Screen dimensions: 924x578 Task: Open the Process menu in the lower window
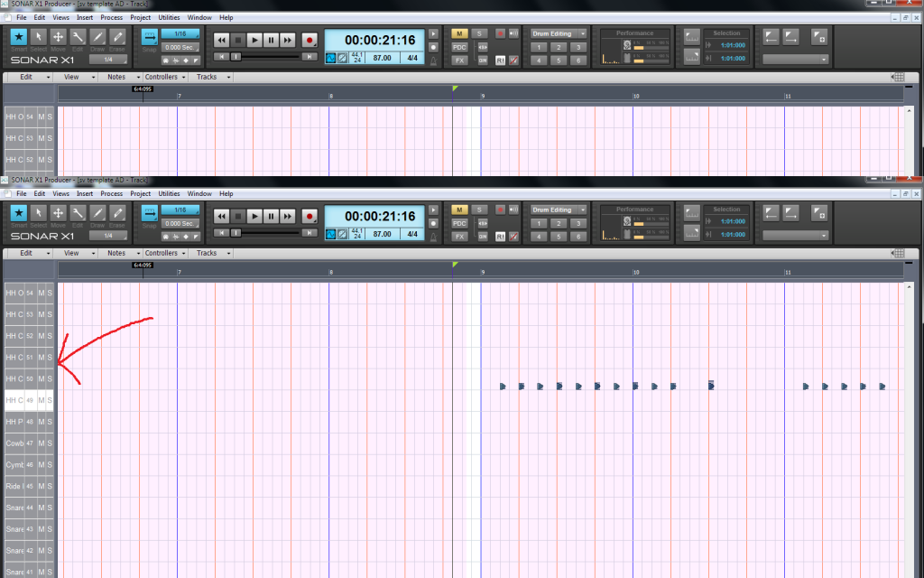click(112, 193)
